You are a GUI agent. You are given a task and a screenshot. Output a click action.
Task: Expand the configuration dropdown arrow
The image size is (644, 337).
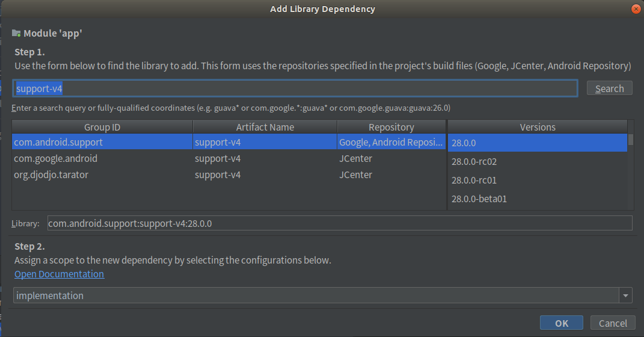[625, 295]
